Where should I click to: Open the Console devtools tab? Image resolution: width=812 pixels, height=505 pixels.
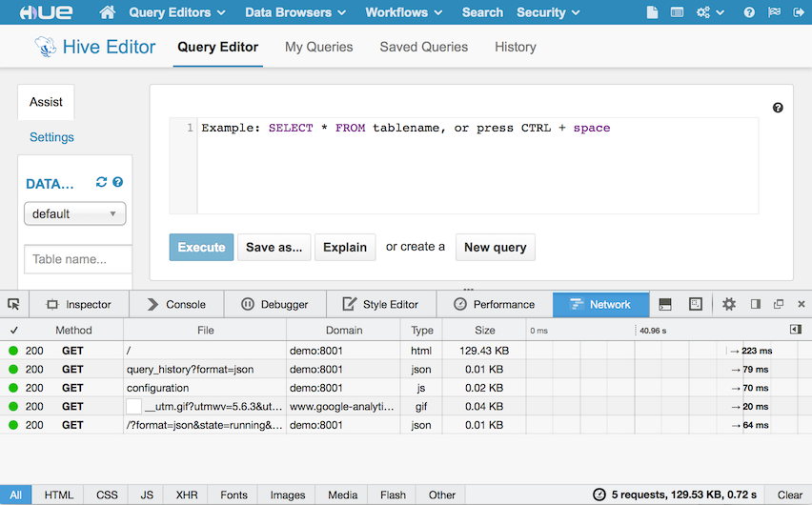click(x=175, y=304)
